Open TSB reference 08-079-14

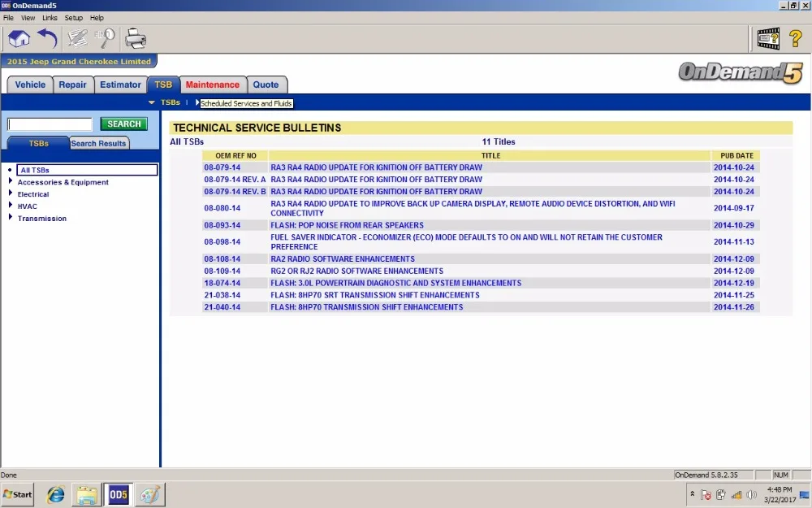[x=222, y=167]
